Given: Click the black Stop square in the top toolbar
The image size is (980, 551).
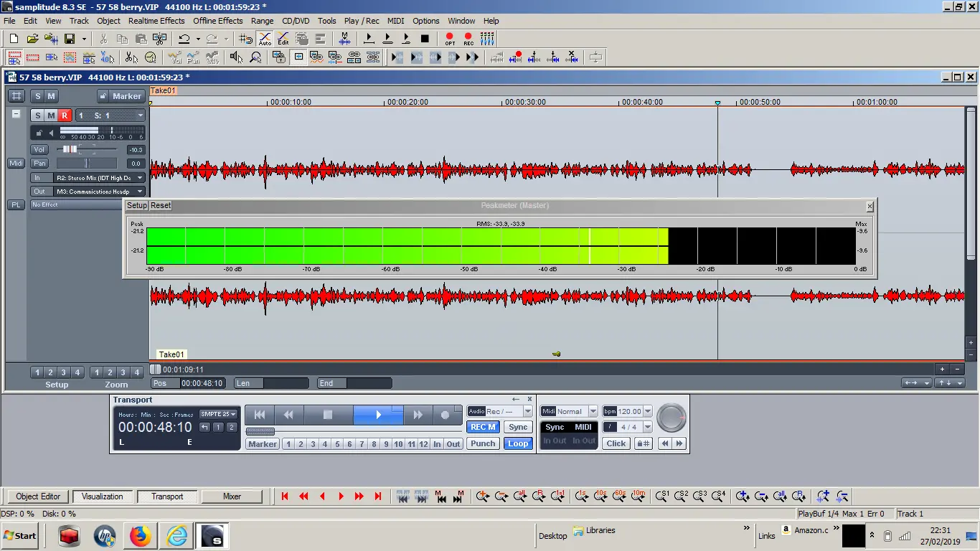Looking at the screenshot, I should pos(425,39).
